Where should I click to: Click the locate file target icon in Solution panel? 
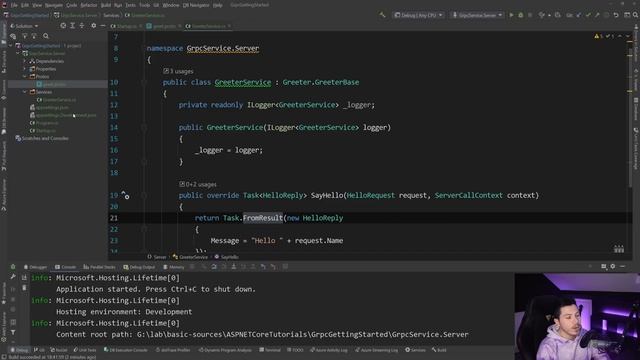[63, 26]
